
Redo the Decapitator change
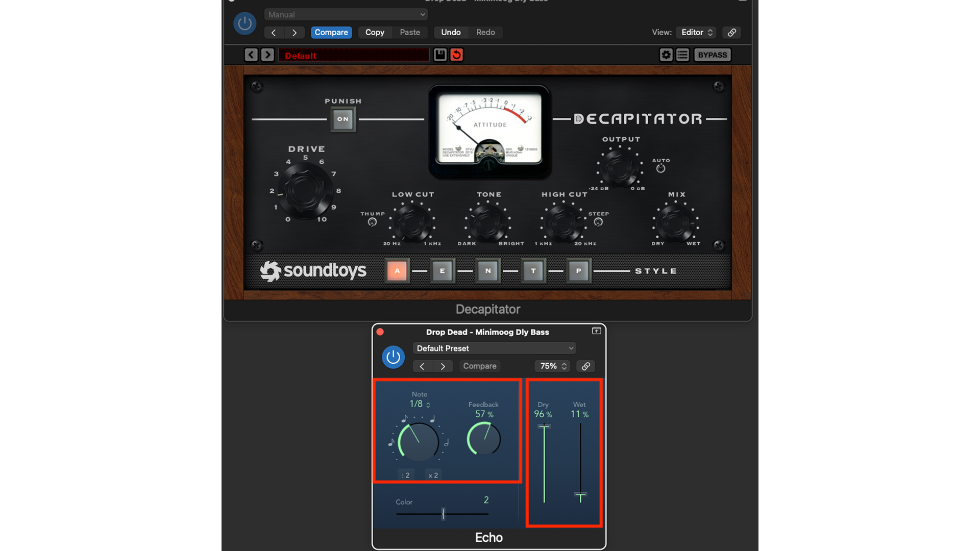click(485, 33)
